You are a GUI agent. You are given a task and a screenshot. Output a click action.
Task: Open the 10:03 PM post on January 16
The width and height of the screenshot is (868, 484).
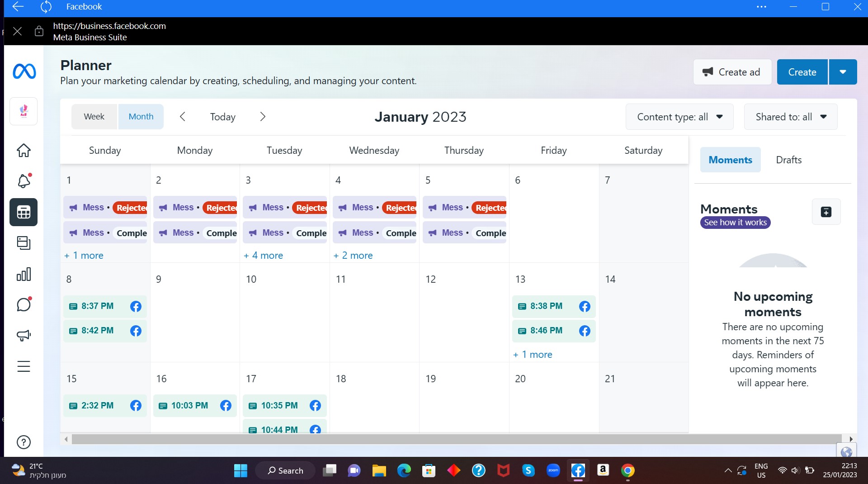pos(195,406)
